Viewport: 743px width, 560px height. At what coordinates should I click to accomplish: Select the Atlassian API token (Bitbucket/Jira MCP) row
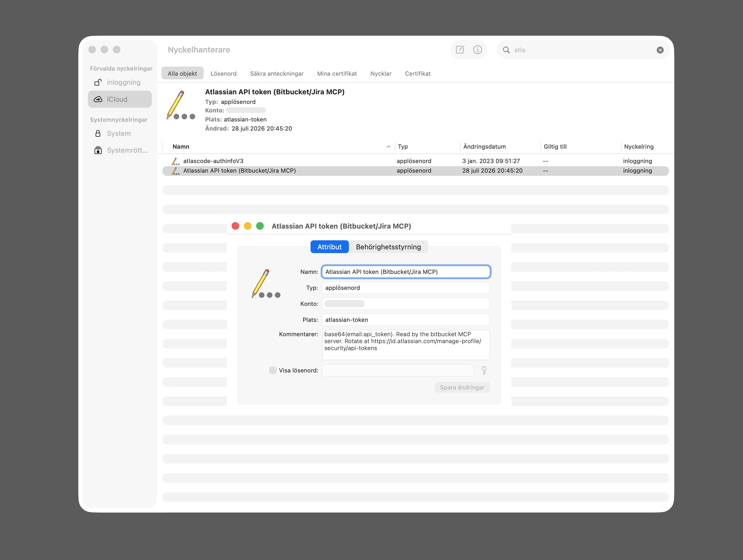click(x=415, y=171)
